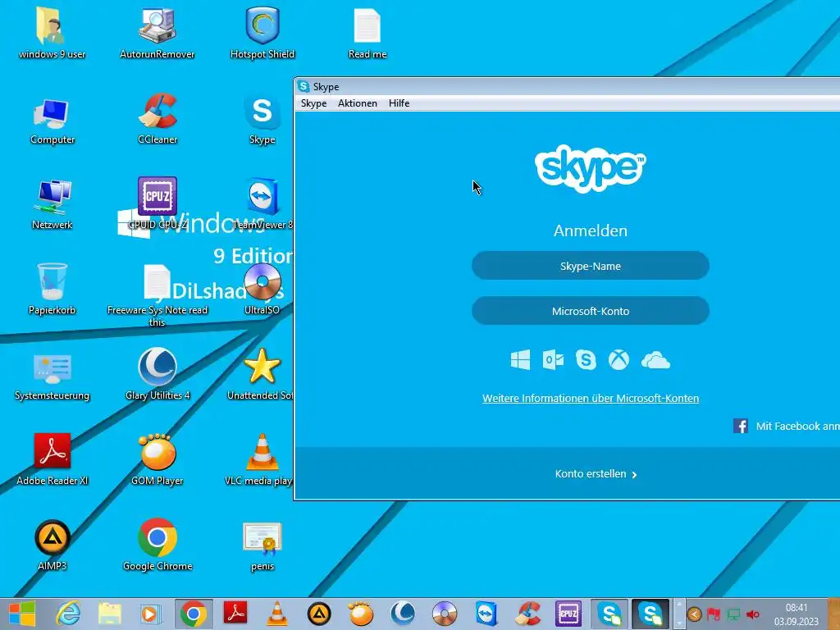840x630 pixels.
Task: Open the Windows Start button
Action: click(x=22, y=614)
